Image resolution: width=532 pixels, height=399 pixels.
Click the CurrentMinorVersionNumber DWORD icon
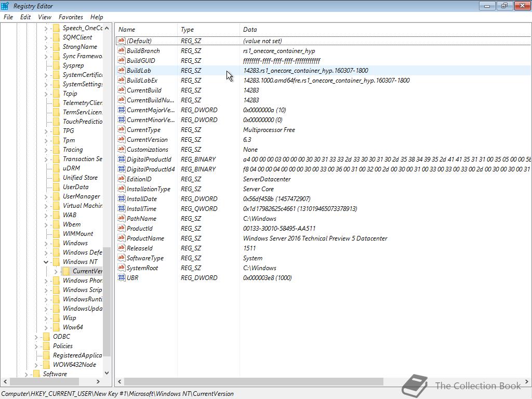point(121,119)
